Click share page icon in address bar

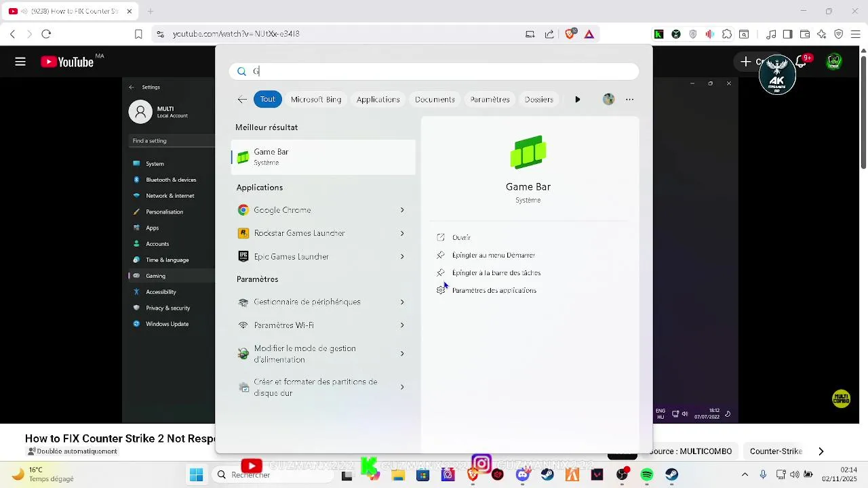pyautogui.click(x=549, y=34)
